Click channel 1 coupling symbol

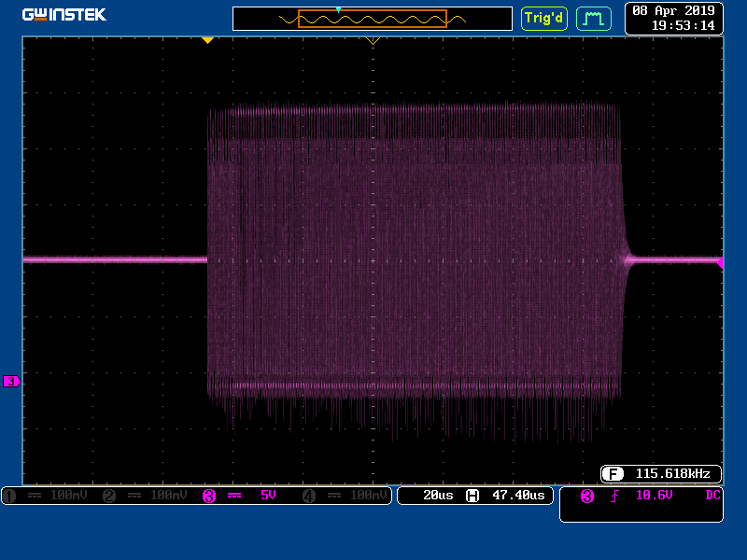coord(35,496)
